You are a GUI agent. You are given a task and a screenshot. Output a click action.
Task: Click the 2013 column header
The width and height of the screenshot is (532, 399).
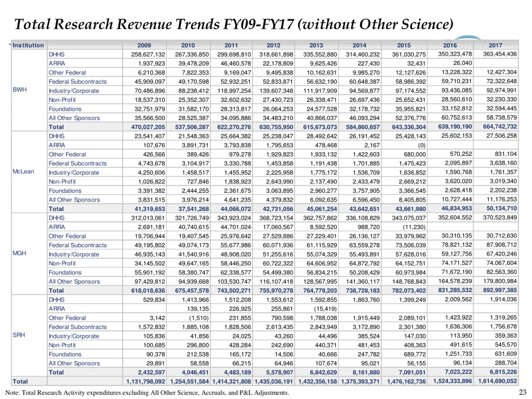tap(316, 45)
